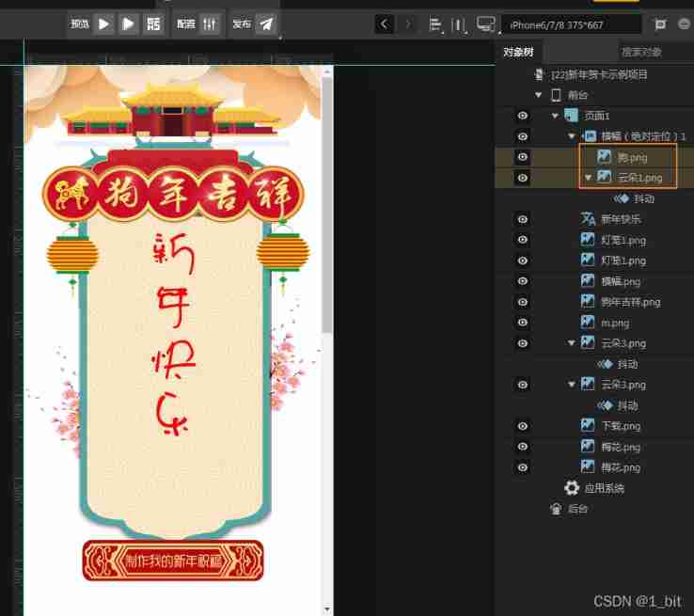Select the 后台 icon in object tree
Image resolution: width=694 pixels, height=616 pixels.
pos(556,509)
